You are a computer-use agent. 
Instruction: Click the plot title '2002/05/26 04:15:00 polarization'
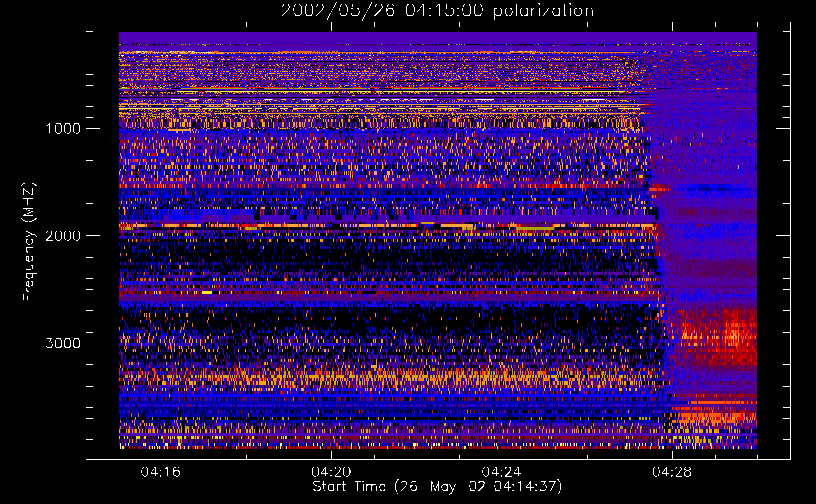coord(437,10)
